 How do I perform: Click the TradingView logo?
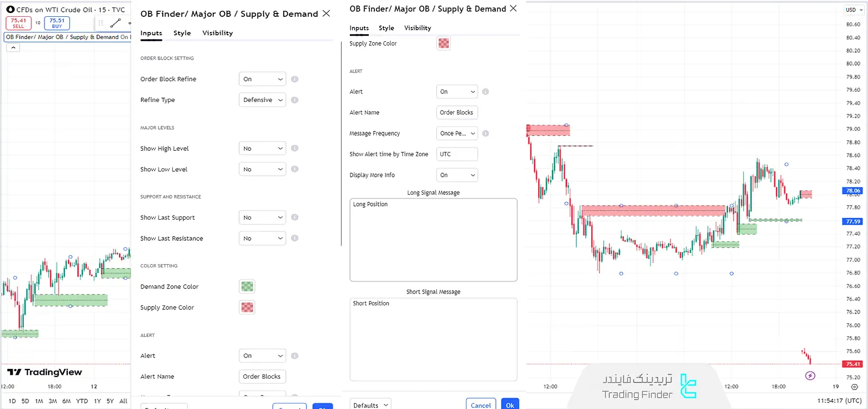coord(44,372)
